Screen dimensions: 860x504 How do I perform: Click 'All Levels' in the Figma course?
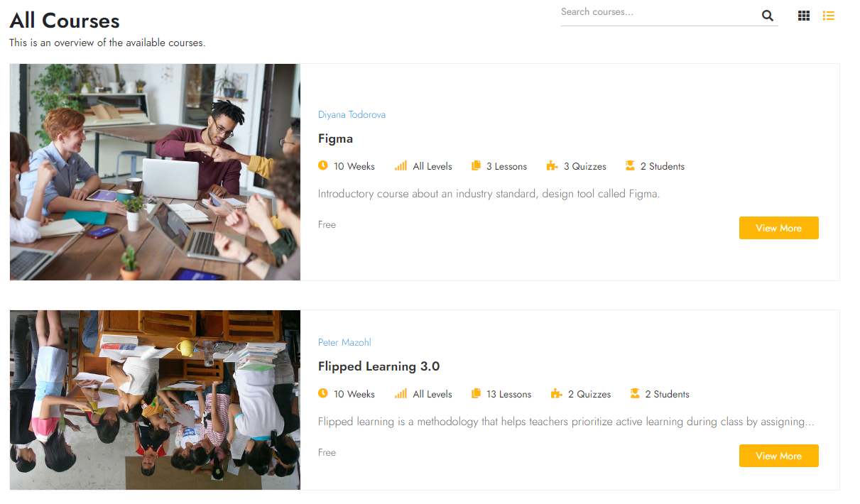432,166
